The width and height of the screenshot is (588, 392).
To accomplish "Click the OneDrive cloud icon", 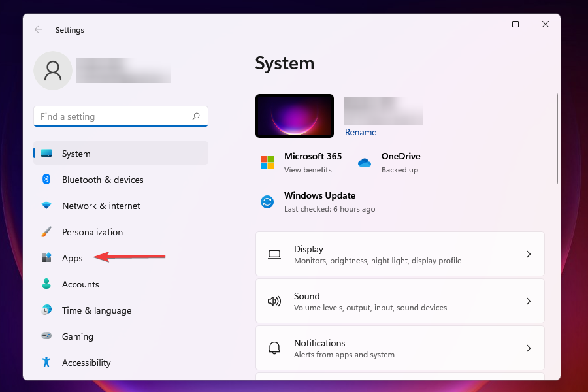I will [x=364, y=163].
